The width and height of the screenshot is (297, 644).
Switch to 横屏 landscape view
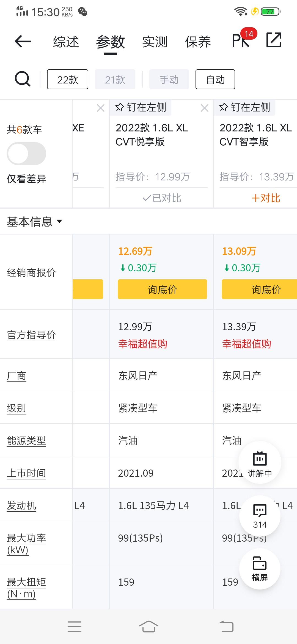tap(260, 569)
